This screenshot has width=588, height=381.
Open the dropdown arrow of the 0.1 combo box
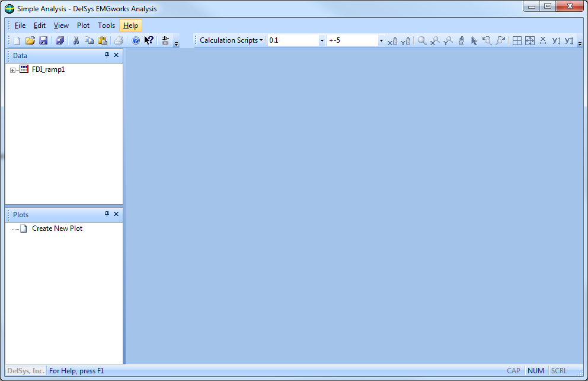point(322,41)
